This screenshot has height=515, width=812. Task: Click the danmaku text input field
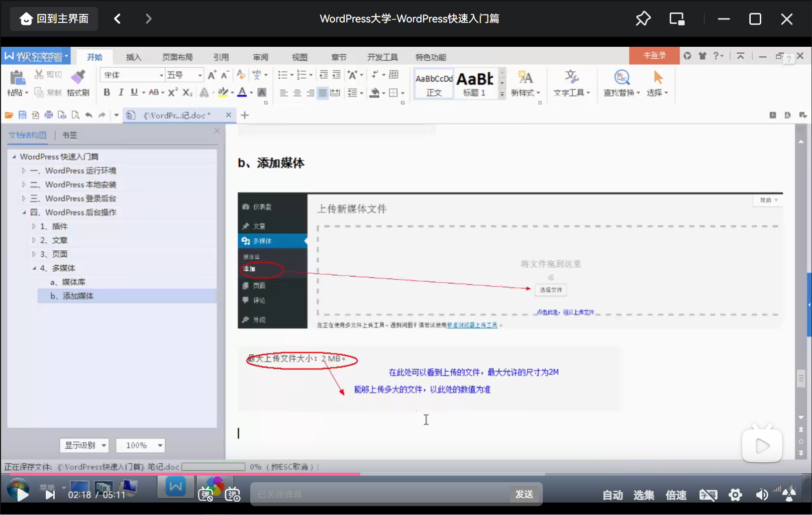pyautogui.click(x=381, y=494)
